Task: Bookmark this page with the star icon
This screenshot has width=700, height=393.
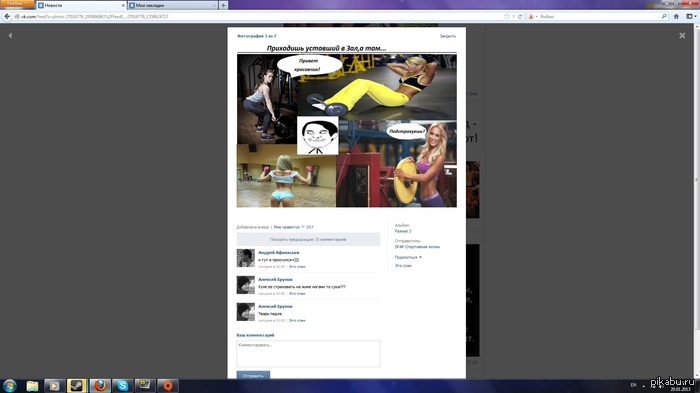Action: pyautogui.click(x=506, y=17)
